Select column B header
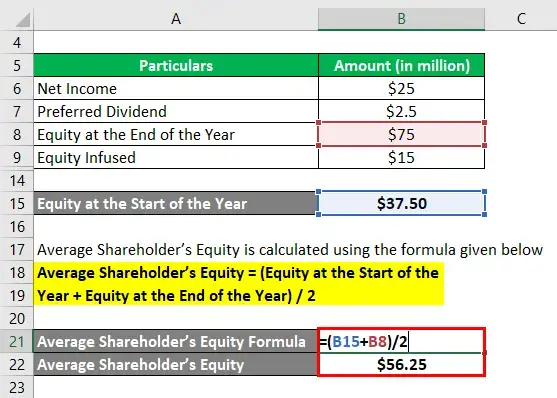Image resolution: width=557 pixels, height=398 pixels. pos(401,18)
